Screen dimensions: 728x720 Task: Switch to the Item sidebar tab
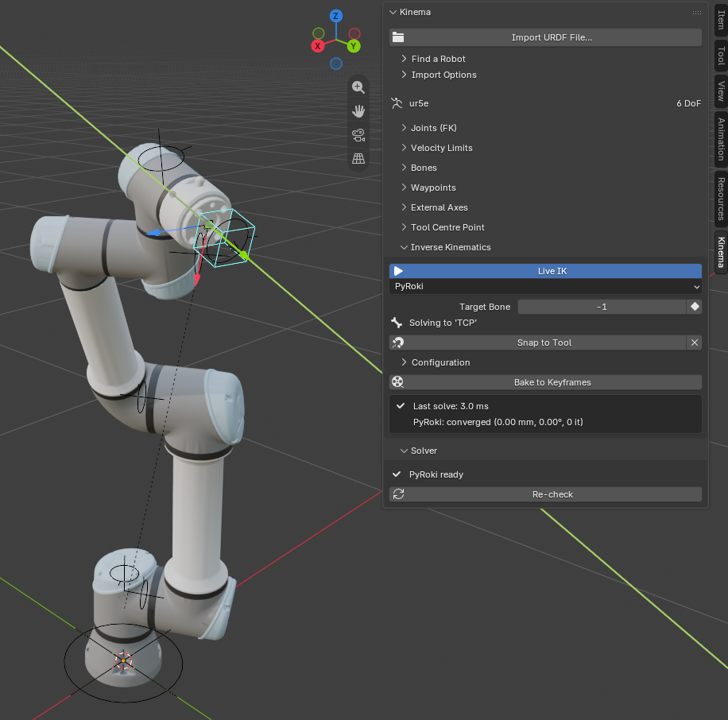[x=721, y=20]
